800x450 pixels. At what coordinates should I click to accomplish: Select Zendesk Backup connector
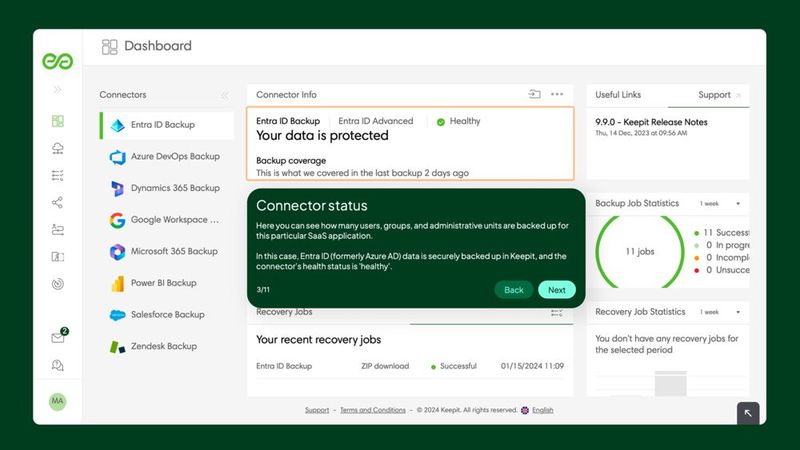[x=167, y=346]
